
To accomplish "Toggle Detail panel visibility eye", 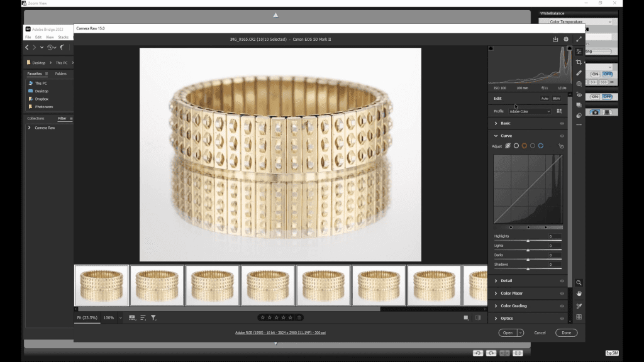I will [562, 281].
